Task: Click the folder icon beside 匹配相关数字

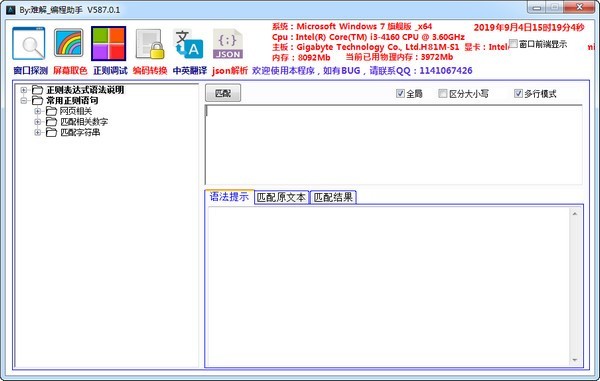Action: 51,122
